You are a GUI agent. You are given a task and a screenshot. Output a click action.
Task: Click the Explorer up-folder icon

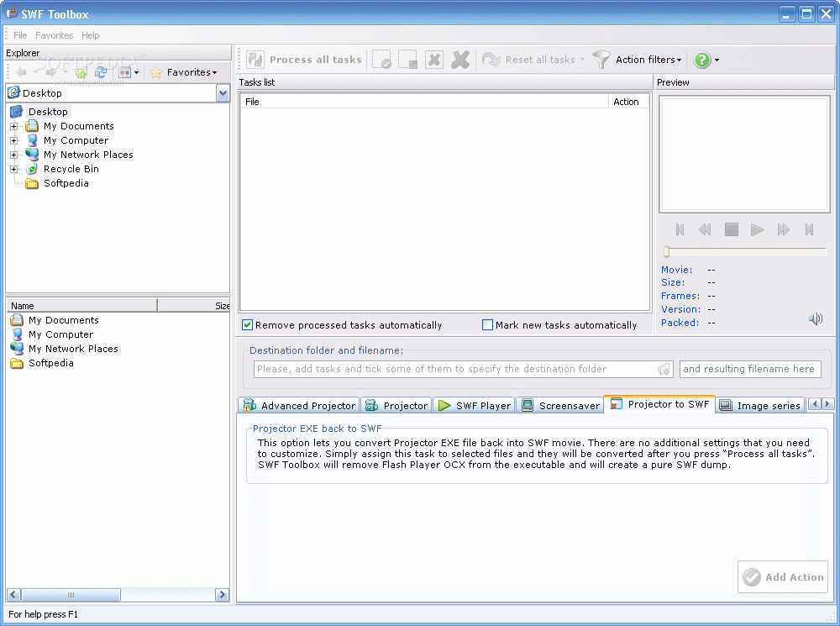point(81,72)
